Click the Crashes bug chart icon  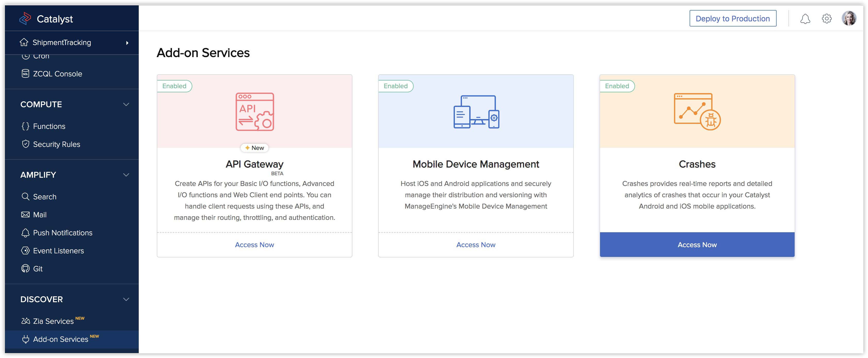point(697,111)
